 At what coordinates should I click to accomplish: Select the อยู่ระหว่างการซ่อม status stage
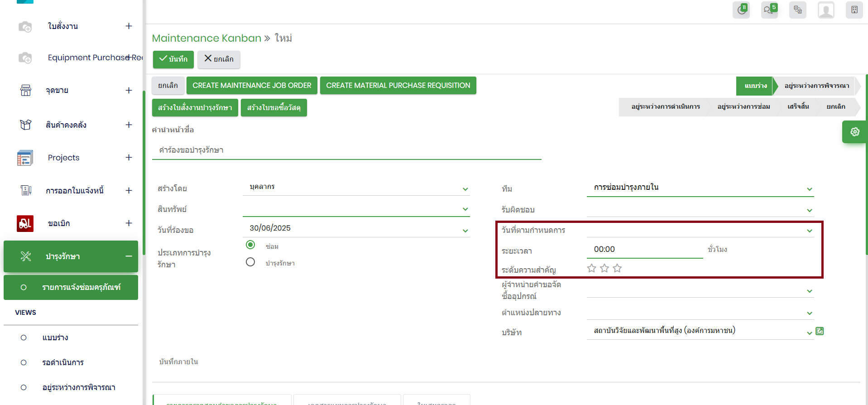click(x=743, y=107)
